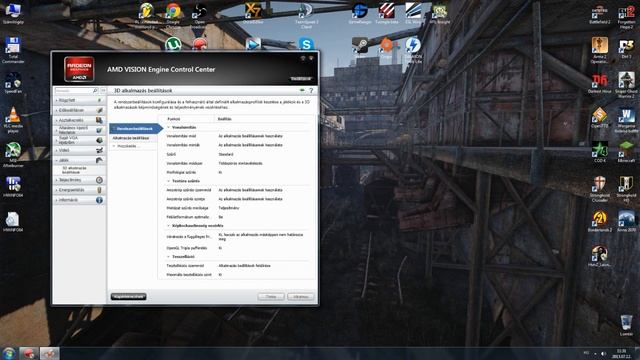640x360 pixels.
Task: Open the Saját VGA kijelzőim category
Action: (79, 140)
